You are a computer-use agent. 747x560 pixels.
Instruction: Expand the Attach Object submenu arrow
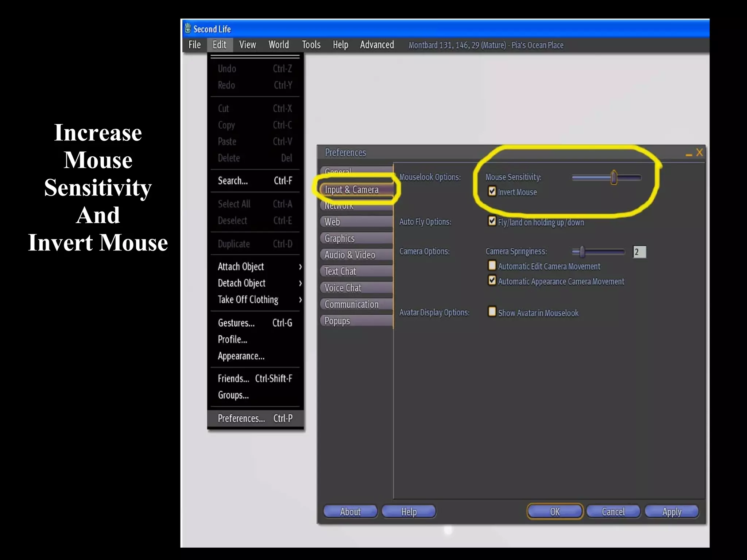(300, 267)
